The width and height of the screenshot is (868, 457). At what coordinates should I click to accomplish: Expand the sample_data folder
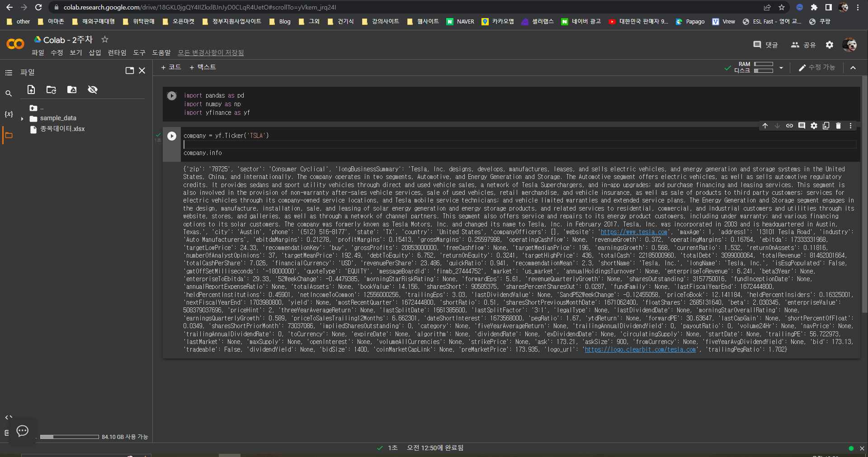point(22,119)
